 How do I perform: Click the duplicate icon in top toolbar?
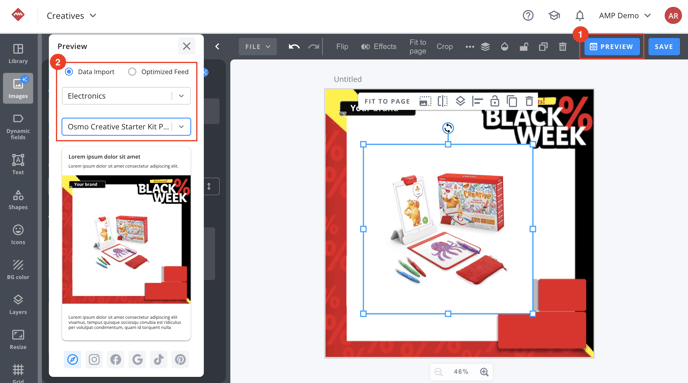(x=543, y=47)
